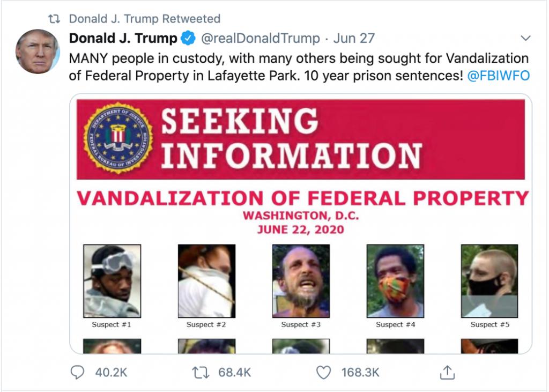Viewport: 549px width, 392px height.
Task: Click the circular profile avatar photo
Action: [37, 51]
